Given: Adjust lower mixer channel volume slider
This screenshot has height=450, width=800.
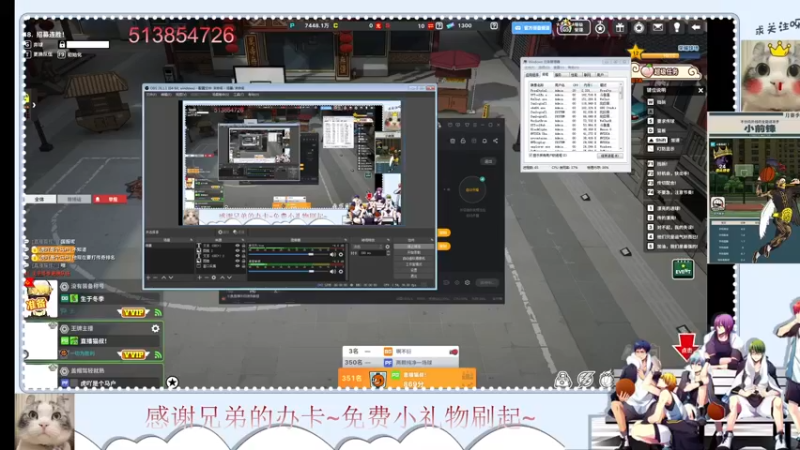Looking at the screenshot, I should pos(289,271).
